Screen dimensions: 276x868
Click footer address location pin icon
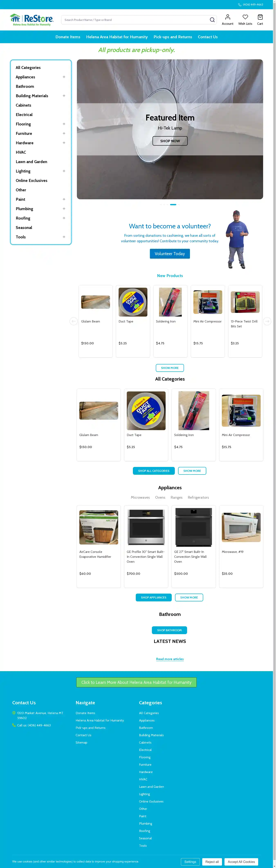click(x=14, y=713)
